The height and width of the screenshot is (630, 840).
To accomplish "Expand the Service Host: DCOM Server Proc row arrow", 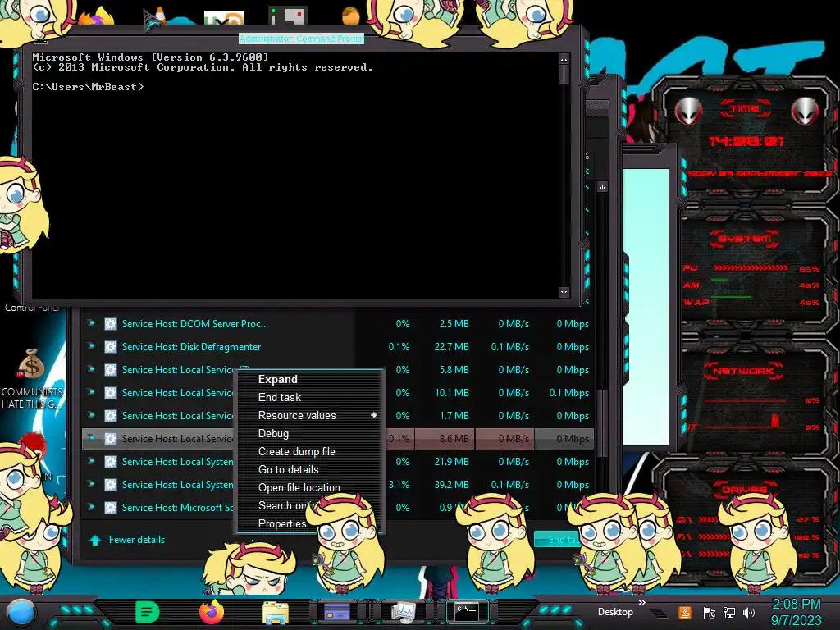I will pyautogui.click(x=90, y=323).
